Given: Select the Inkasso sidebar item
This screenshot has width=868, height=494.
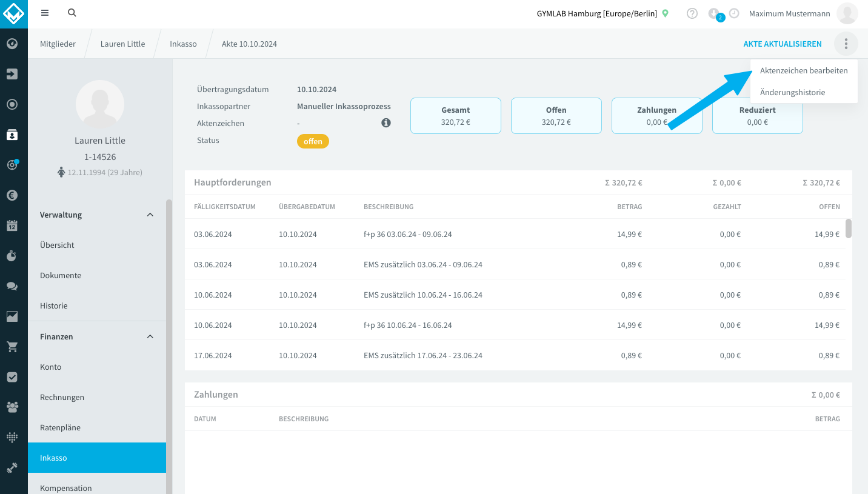Looking at the screenshot, I should tap(97, 458).
